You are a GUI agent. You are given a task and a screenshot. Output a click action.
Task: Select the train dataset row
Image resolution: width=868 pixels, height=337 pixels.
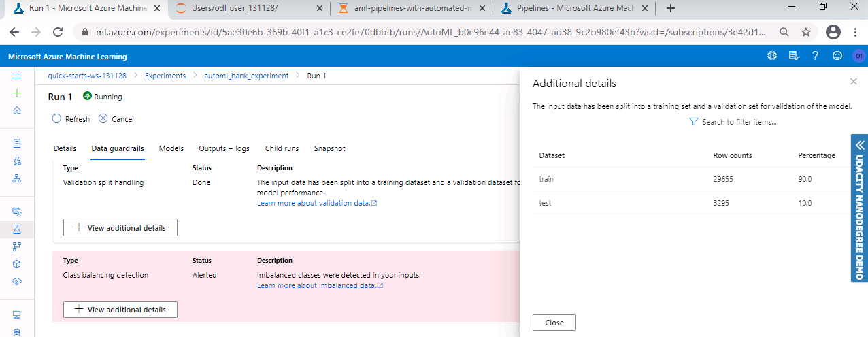pos(690,179)
